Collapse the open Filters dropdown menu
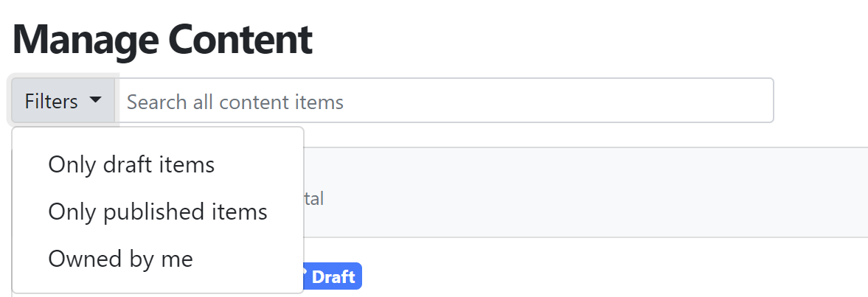This screenshot has width=868, height=297. click(63, 100)
